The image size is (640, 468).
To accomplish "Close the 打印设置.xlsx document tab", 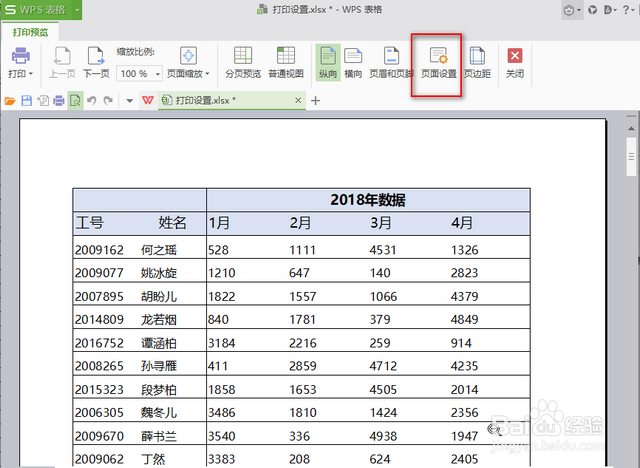I will click(298, 100).
